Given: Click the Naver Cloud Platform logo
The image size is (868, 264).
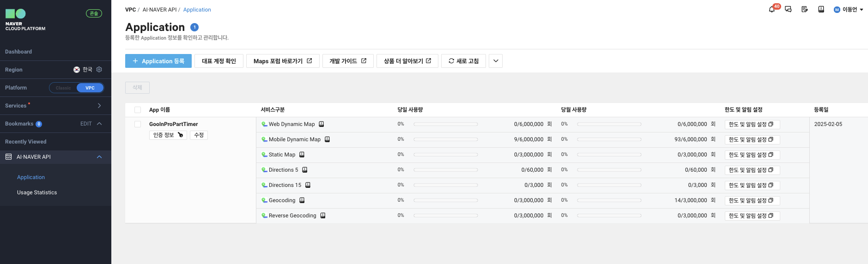Looking at the screenshot, I should [x=25, y=20].
